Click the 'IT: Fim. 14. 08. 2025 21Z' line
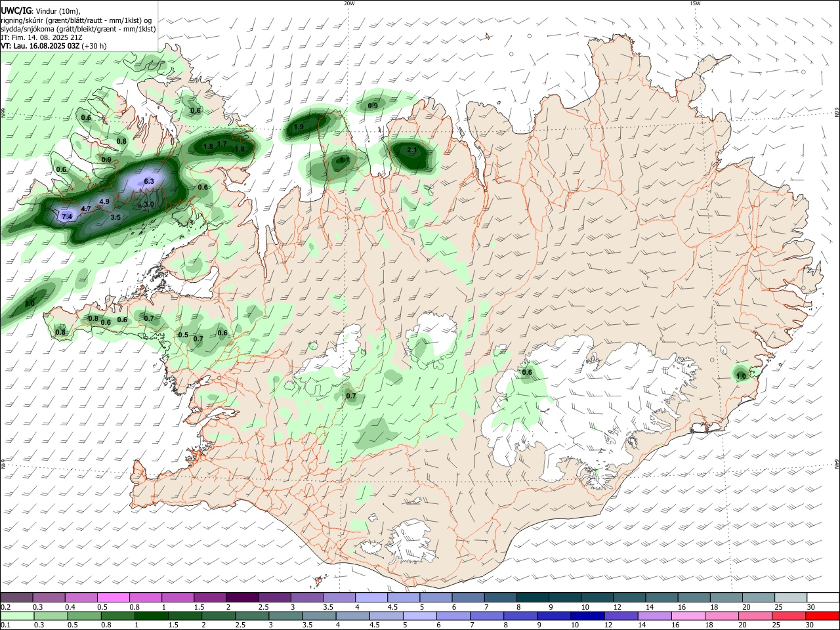 click(x=40, y=37)
